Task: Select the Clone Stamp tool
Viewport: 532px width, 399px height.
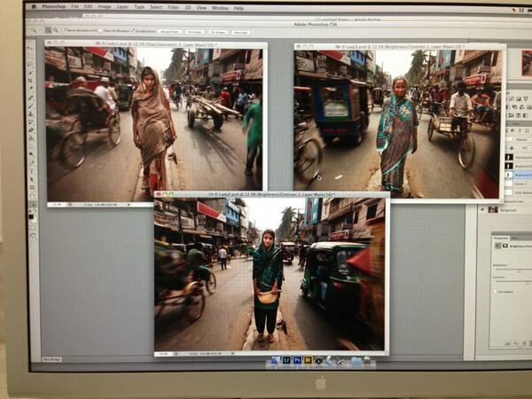Action: pyautogui.click(x=31, y=113)
